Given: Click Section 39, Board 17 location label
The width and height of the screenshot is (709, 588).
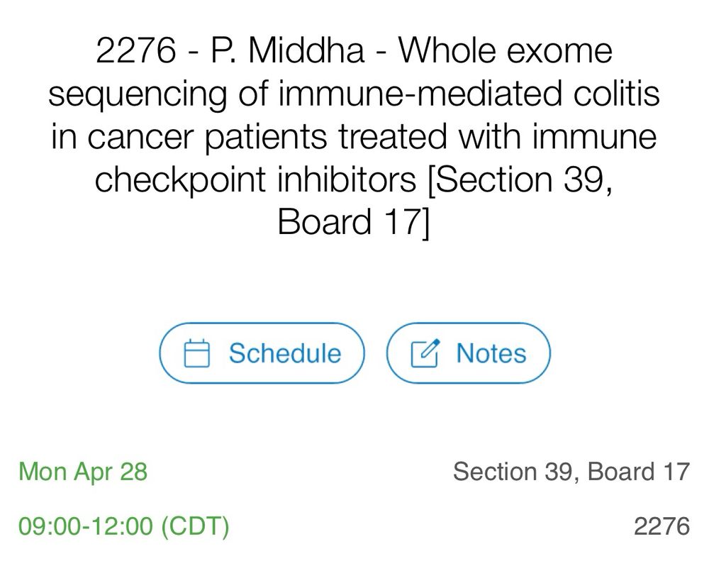Looking at the screenshot, I should (x=571, y=471).
